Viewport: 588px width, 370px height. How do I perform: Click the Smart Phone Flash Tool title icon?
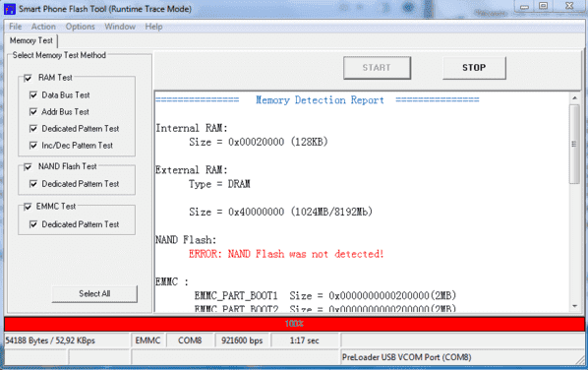coord(9,9)
